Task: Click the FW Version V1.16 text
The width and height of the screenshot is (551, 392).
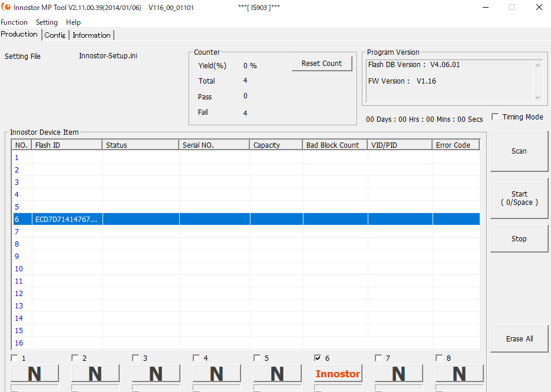Action: [x=402, y=81]
